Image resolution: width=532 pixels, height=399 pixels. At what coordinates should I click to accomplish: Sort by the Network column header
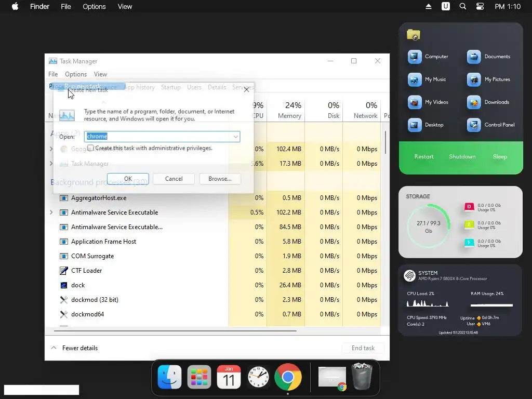point(362,110)
